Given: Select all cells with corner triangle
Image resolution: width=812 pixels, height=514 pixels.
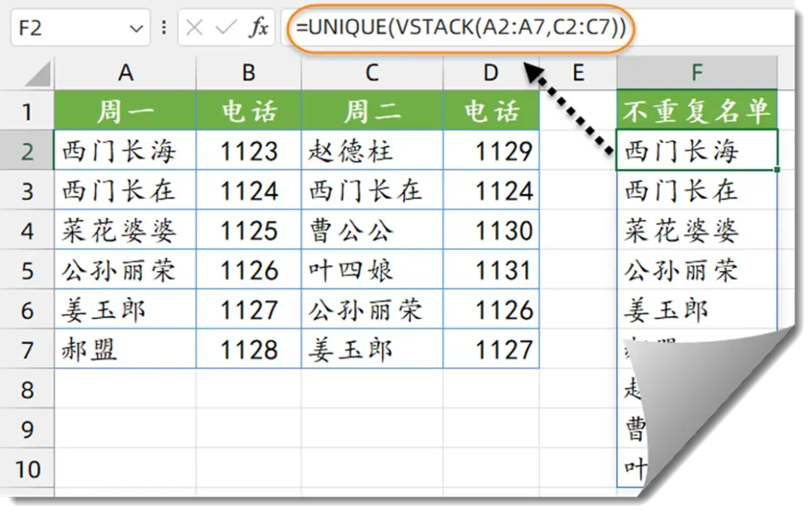Looking at the screenshot, I should click(38, 74).
